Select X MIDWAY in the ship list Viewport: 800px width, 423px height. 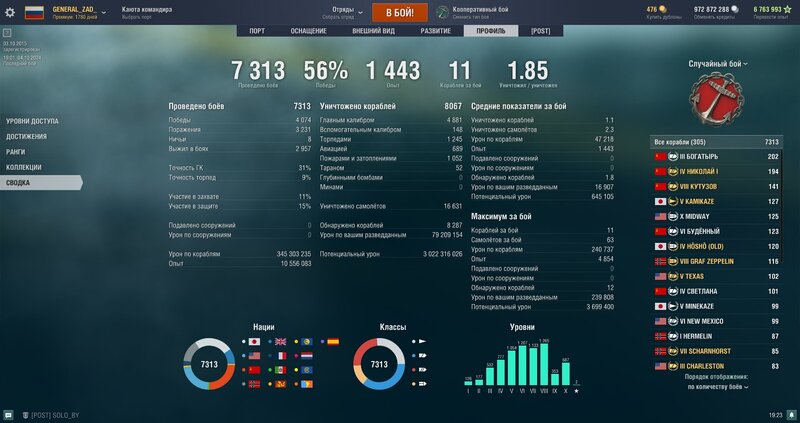[715, 216]
